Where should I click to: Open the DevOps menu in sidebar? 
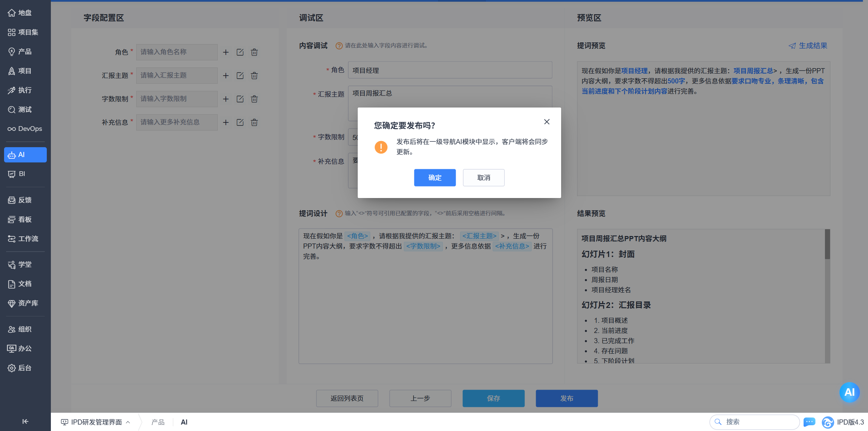pos(25,129)
